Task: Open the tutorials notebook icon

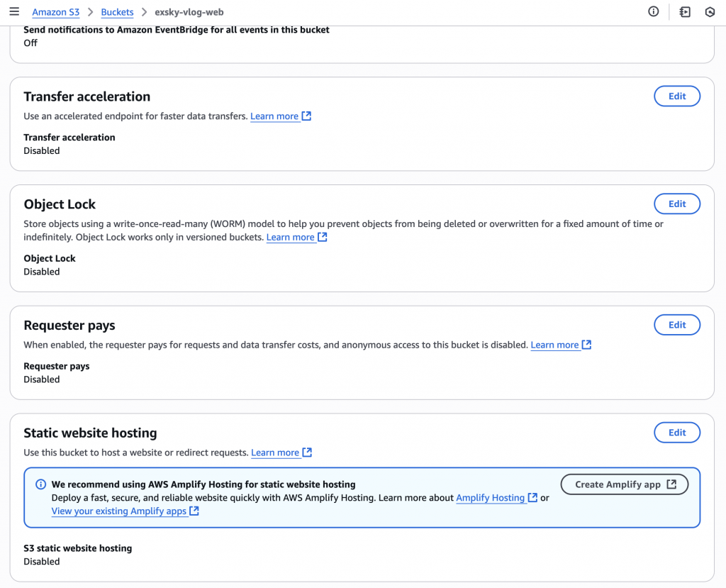Action: pos(685,12)
